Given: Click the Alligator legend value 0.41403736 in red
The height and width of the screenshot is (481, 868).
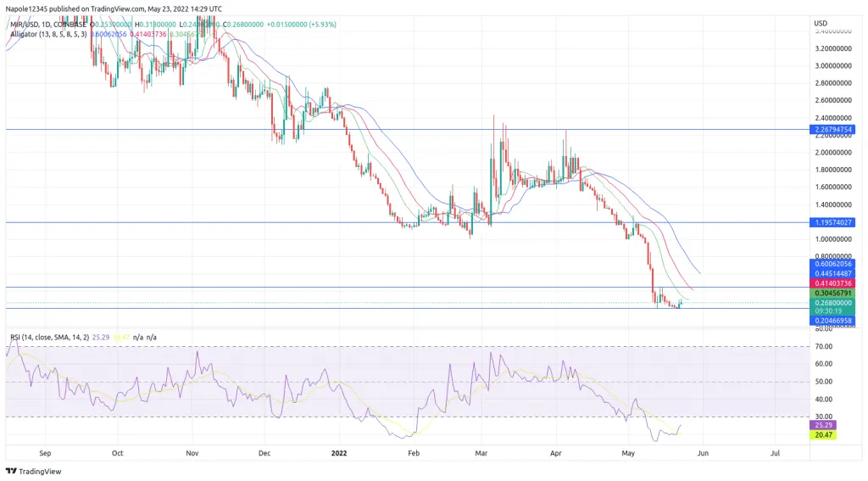Looking at the screenshot, I should pos(147,34).
